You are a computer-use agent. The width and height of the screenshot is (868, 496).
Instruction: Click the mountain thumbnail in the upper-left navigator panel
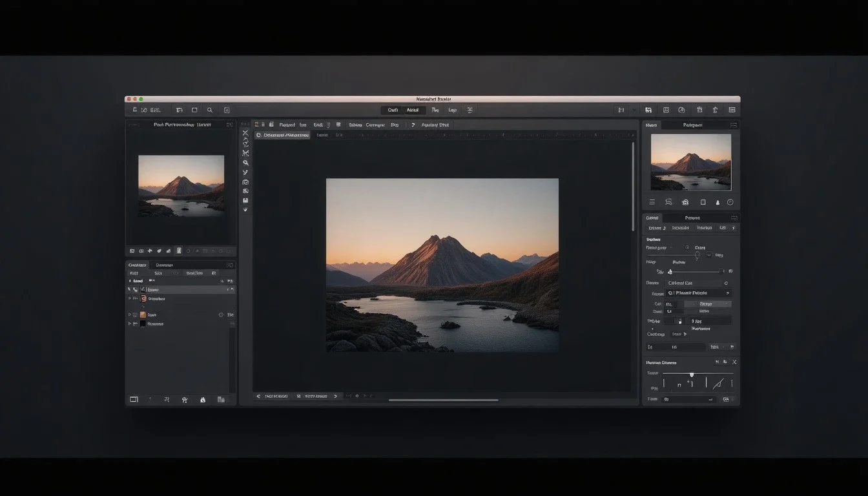point(181,185)
